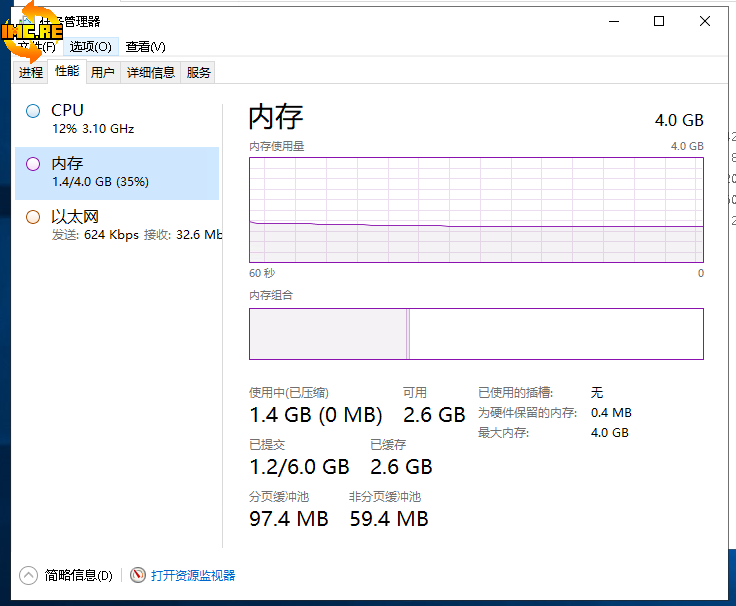Click the CPU circle icon in sidebar

click(33, 111)
